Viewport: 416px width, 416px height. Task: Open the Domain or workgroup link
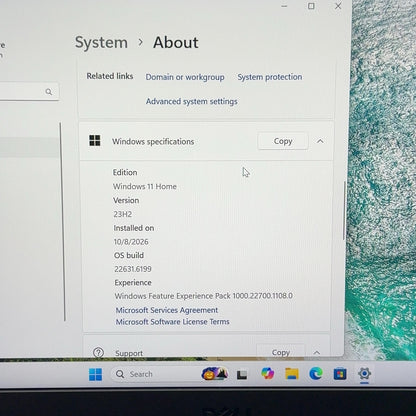point(185,77)
